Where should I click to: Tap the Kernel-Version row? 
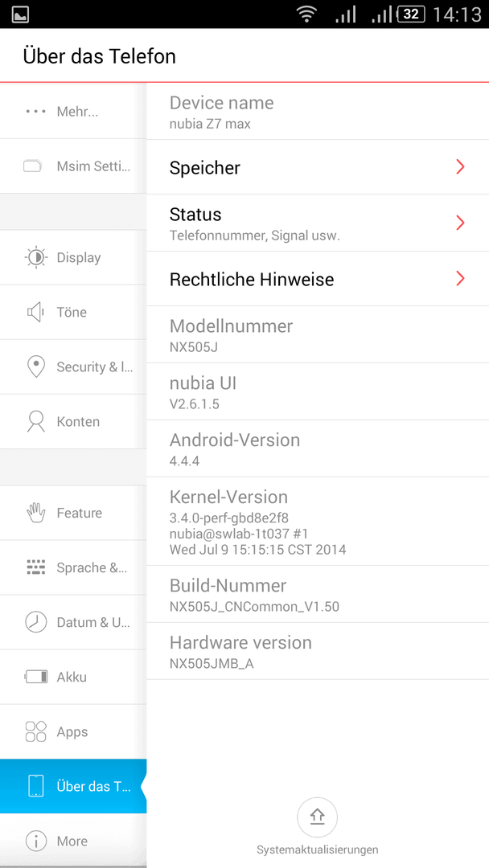tap(318, 522)
